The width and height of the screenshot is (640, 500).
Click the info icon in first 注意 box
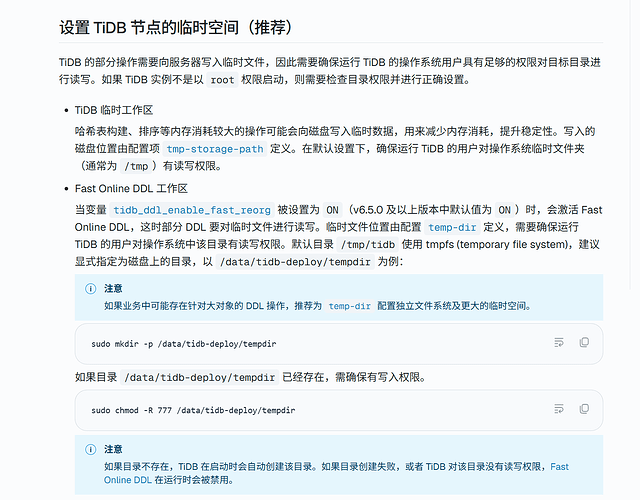tap(90, 289)
